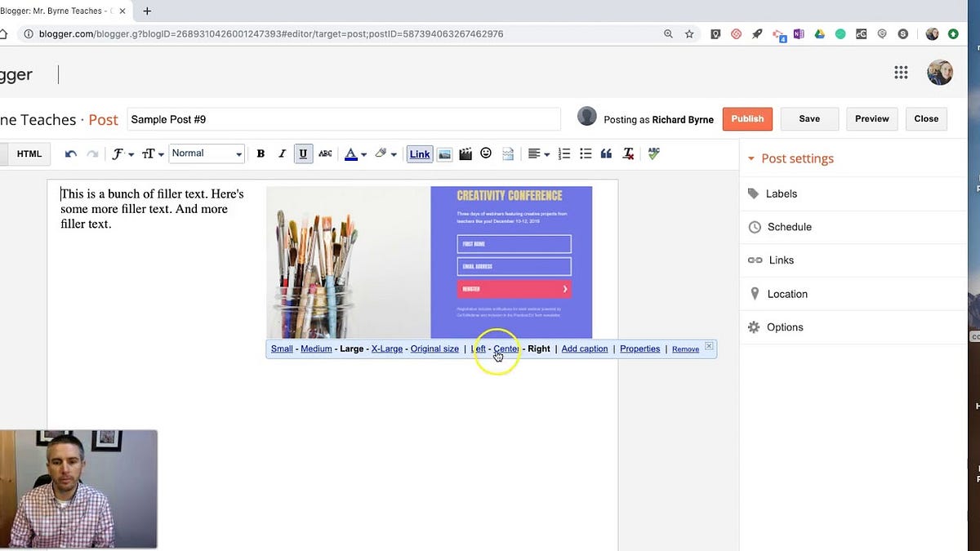
Task: Open the paragraph style Normal dropdown
Action: tap(207, 153)
